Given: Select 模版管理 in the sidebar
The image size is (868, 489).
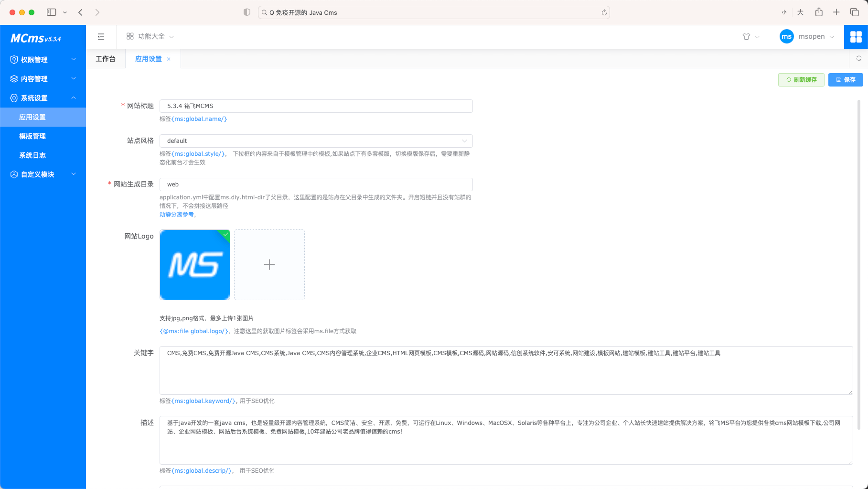Looking at the screenshot, I should point(32,136).
